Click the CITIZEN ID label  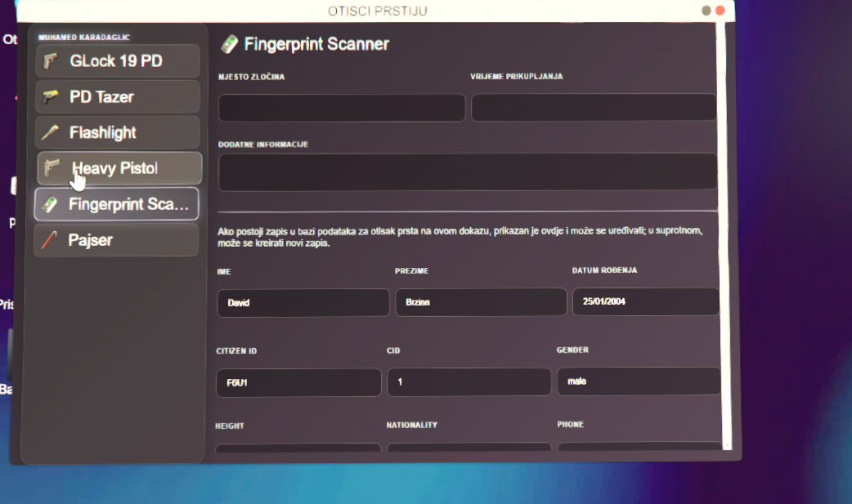[x=236, y=351]
